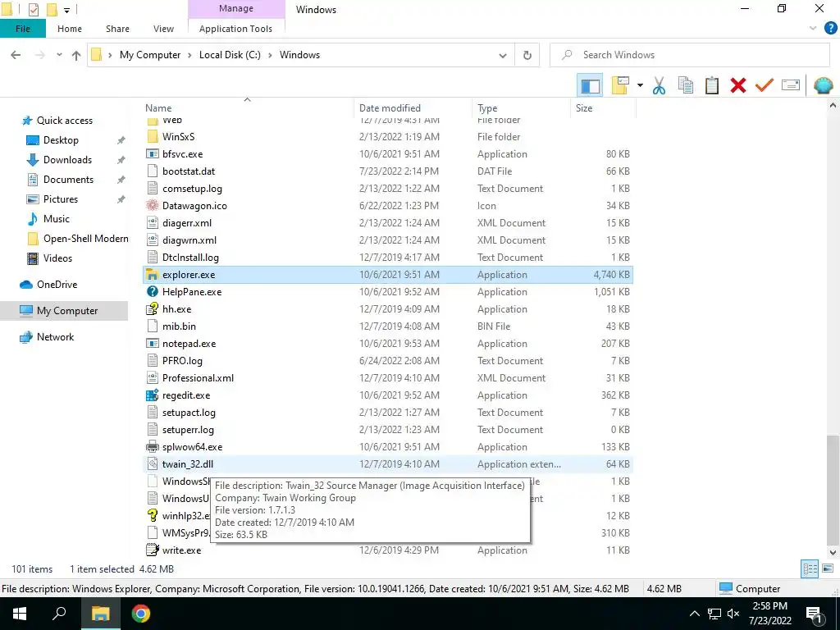Delete the file using the red X icon

(x=738, y=85)
